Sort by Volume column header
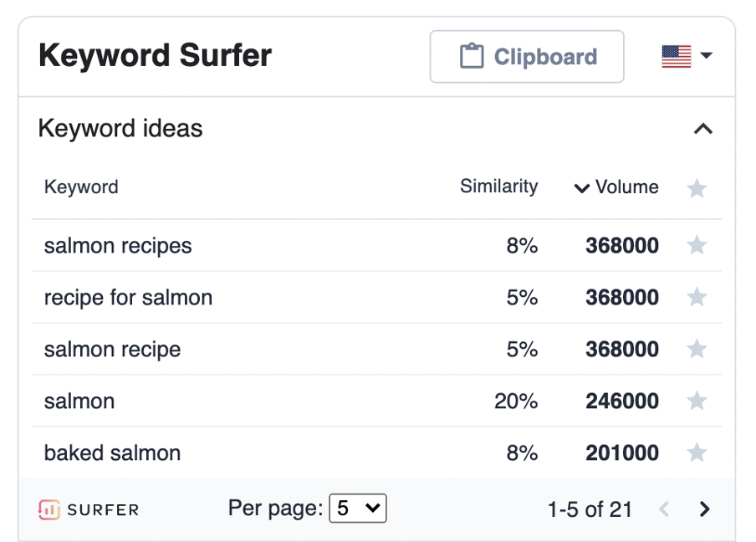Image resolution: width=756 pixels, height=542 pixels. coord(616,187)
